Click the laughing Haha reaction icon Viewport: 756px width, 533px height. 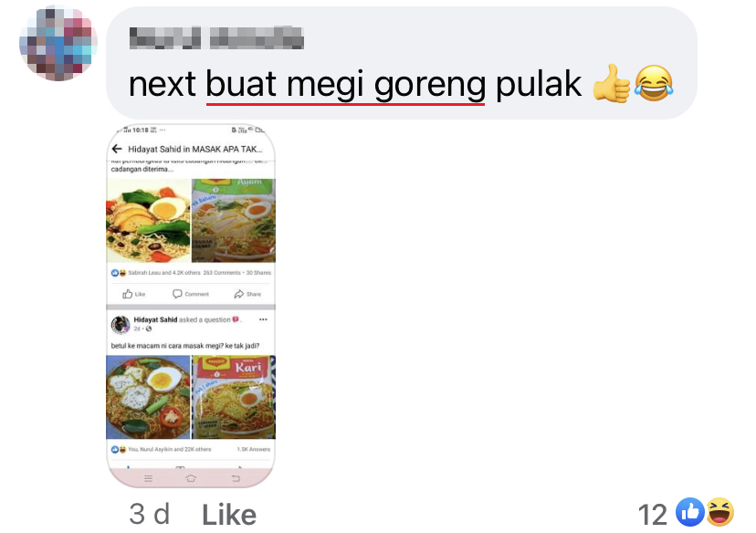click(719, 512)
